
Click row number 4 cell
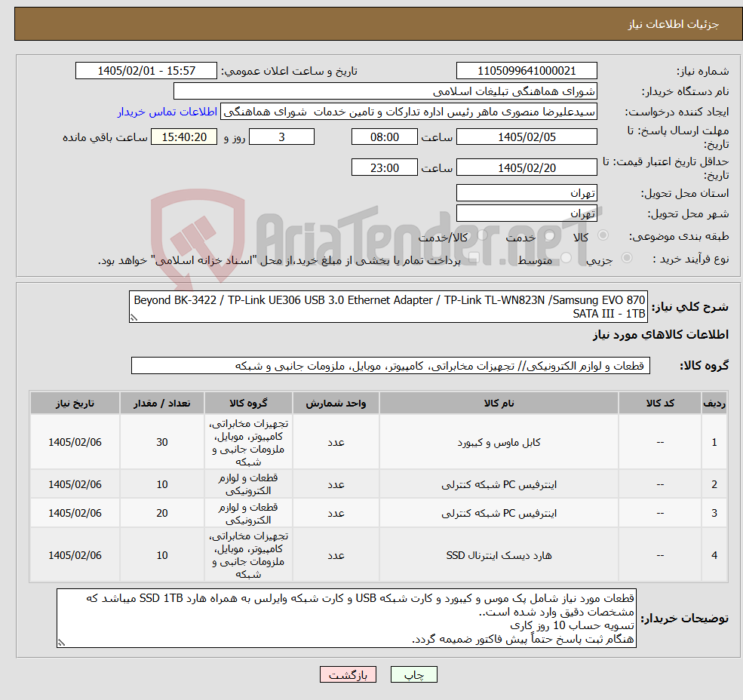(x=714, y=555)
